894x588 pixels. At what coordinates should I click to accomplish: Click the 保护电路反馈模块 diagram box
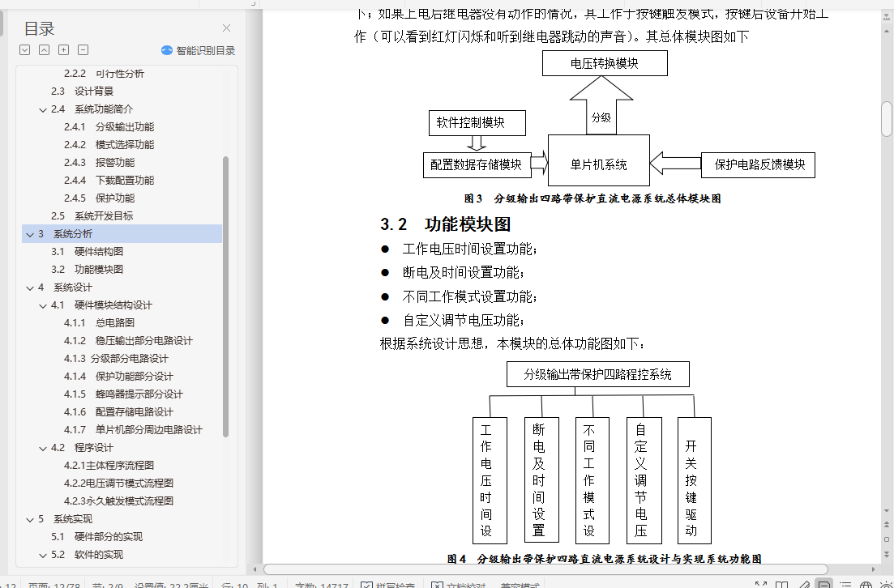(759, 164)
